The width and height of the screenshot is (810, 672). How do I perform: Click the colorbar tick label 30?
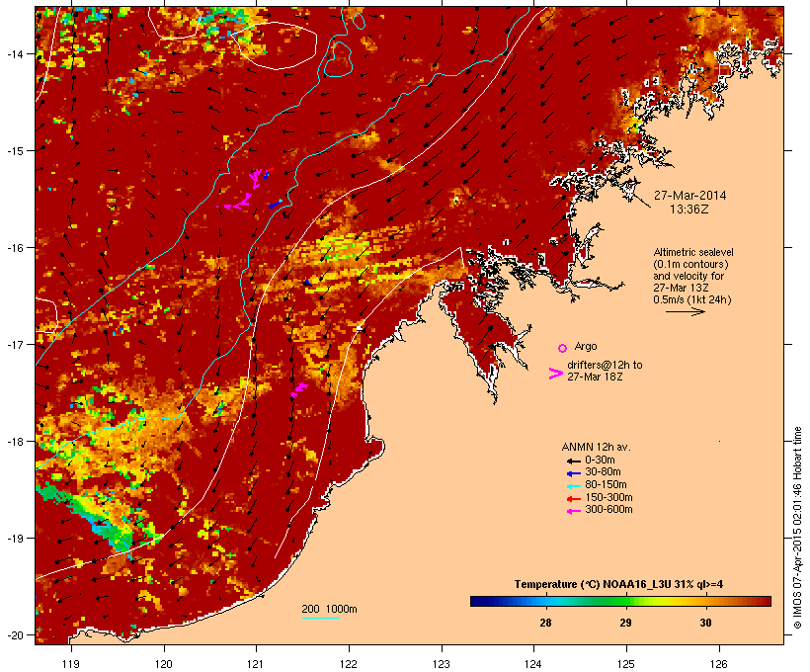pos(705,623)
